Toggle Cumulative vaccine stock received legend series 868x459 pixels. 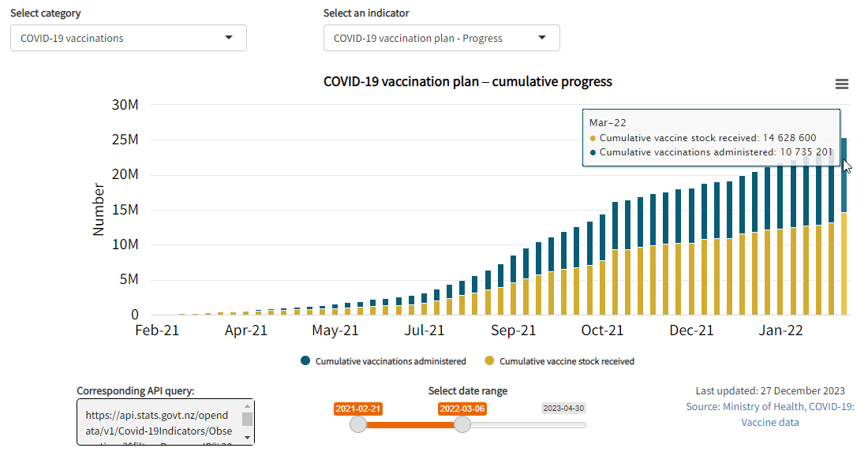(x=567, y=361)
